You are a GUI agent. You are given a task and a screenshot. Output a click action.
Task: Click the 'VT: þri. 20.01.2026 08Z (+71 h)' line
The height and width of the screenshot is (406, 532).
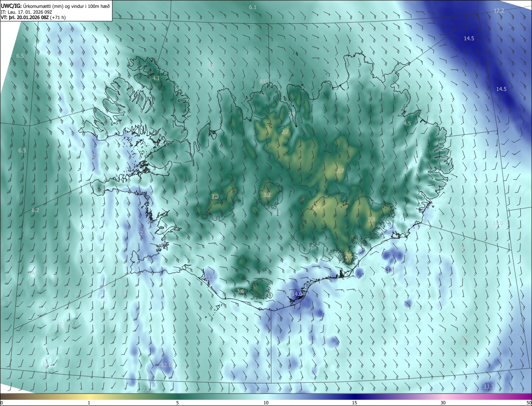pyautogui.click(x=33, y=17)
